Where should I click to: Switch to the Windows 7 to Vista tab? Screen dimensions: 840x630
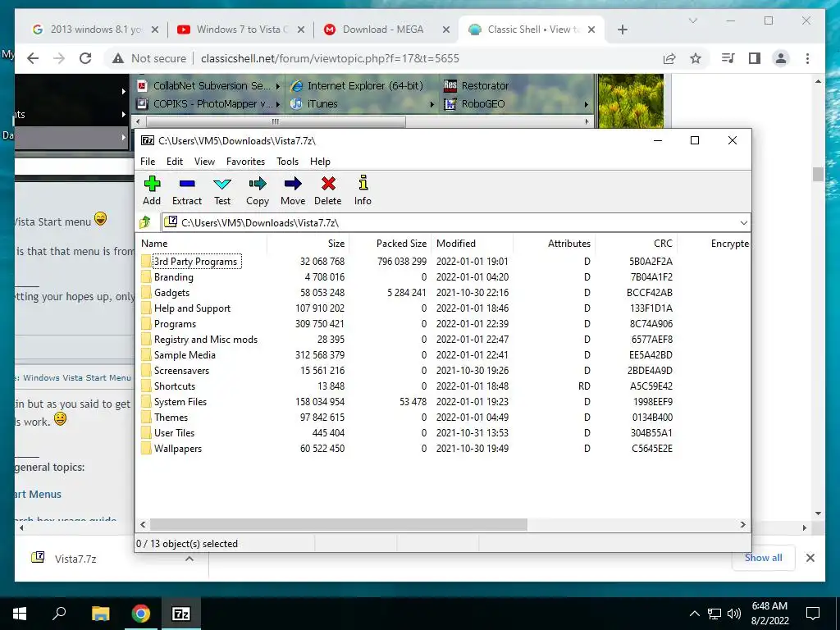click(x=242, y=30)
